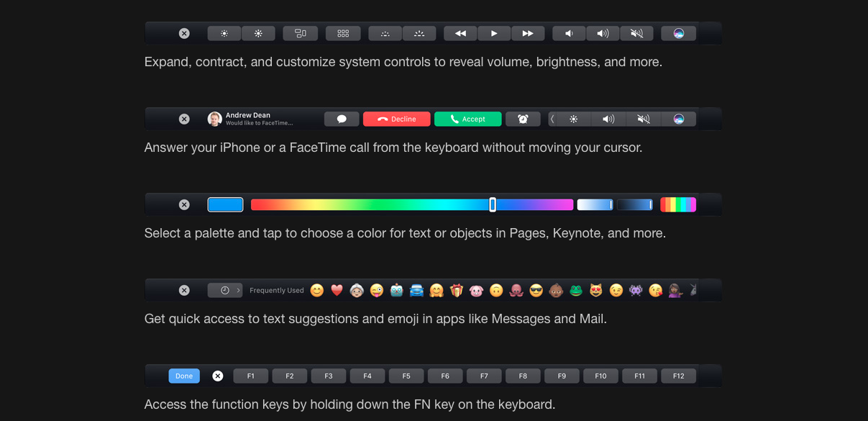Image resolution: width=868 pixels, height=421 pixels.
Task: Tap the dark blue saturation slider
Action: tap(635, 204)
